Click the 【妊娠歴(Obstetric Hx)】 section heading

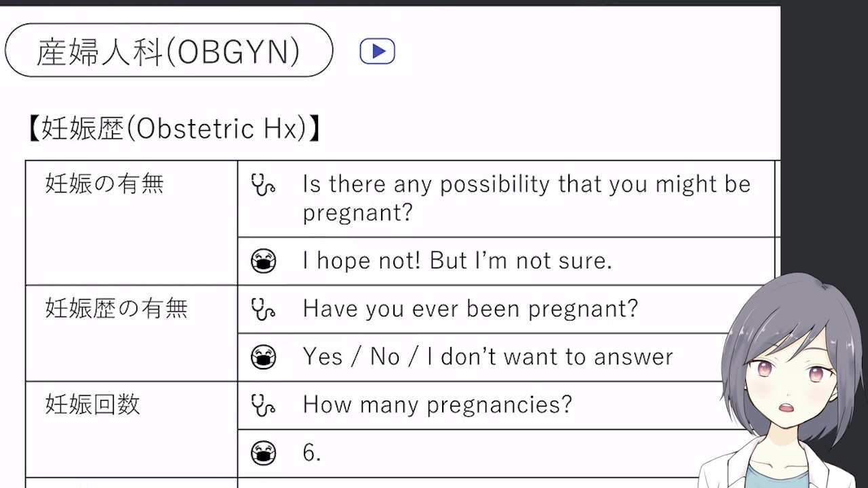174,129
